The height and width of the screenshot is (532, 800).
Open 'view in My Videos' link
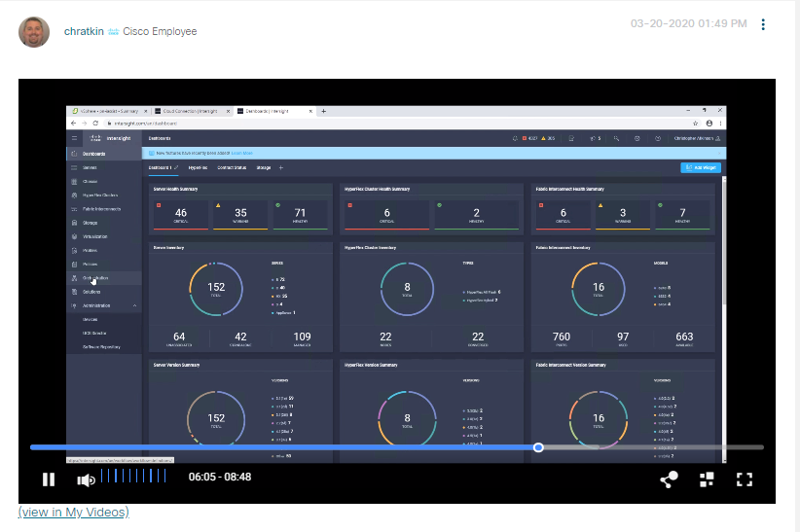(73, 512)
